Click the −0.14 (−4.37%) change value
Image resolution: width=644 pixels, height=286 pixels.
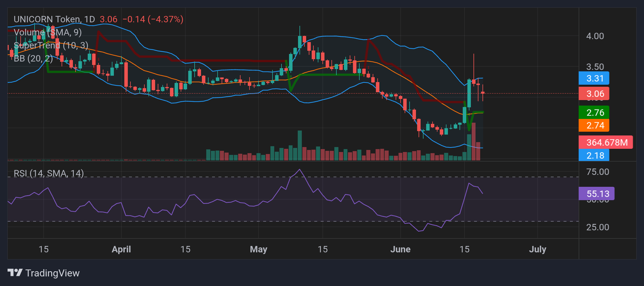[153, 19]
